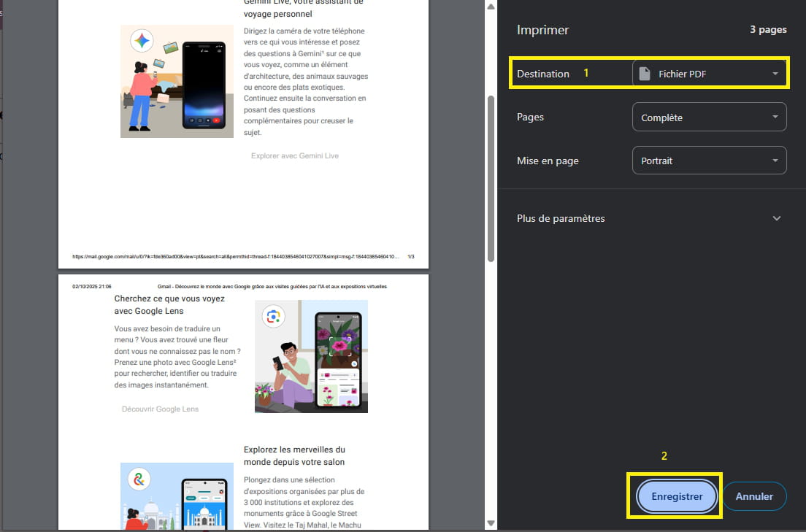
Task: Click the Google Lens flower illustration
Action: coord(311,356)
